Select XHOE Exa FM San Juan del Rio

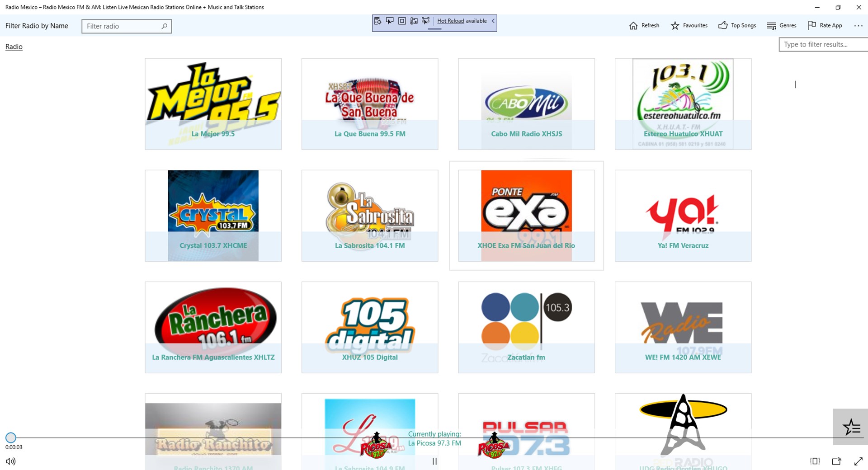pos(526,216)
